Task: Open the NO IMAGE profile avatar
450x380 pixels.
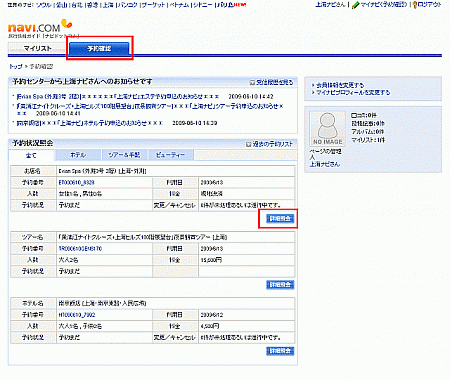Action: (327, 129)
